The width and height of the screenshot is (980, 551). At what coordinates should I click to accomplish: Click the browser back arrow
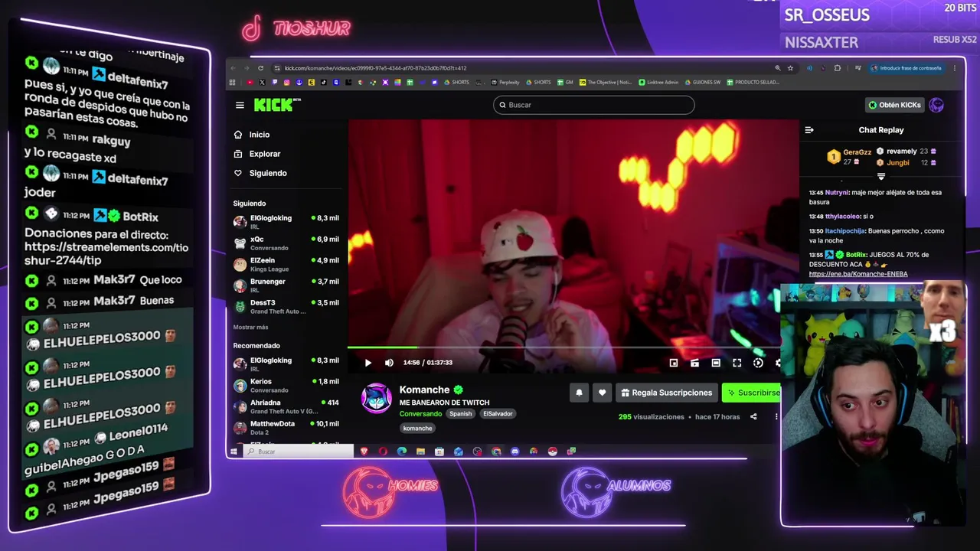[x=234, y=68]
